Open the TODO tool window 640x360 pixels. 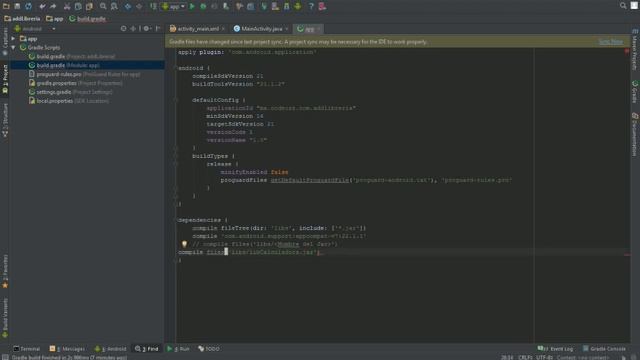209,349
